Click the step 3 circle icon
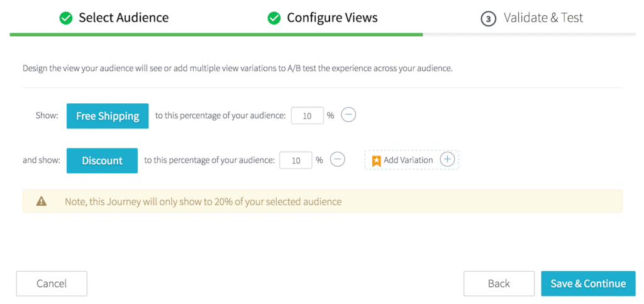The width and height of the screenshot is (644, 304). [488, 19]
